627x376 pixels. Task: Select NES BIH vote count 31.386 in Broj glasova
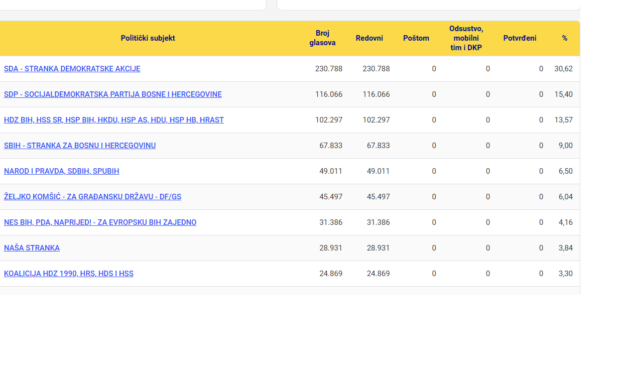pos(331,222)
